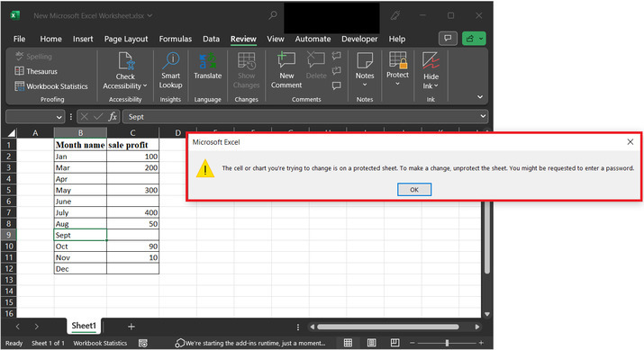This screenshot has width=644, height=350.
Task: Click OK in the protected sheet dialog
Action: 414,190
